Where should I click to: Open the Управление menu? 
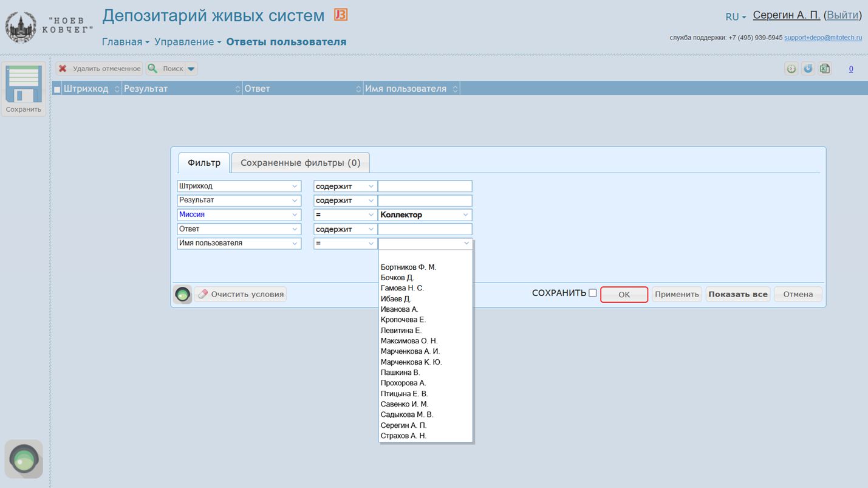[188, 42]
